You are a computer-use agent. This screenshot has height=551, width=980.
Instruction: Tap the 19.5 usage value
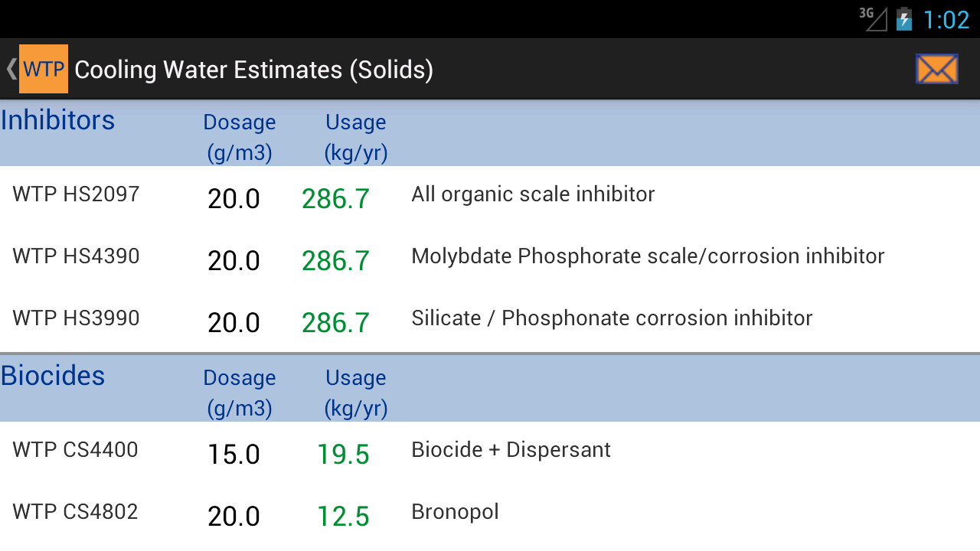[343, 455]
